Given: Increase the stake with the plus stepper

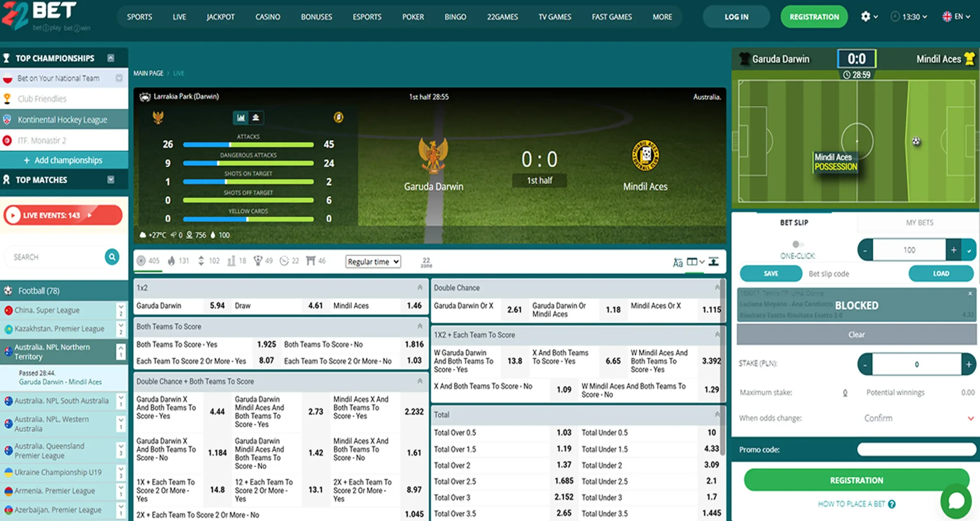Looking at the screenshot, I should (x=969, y=364).
